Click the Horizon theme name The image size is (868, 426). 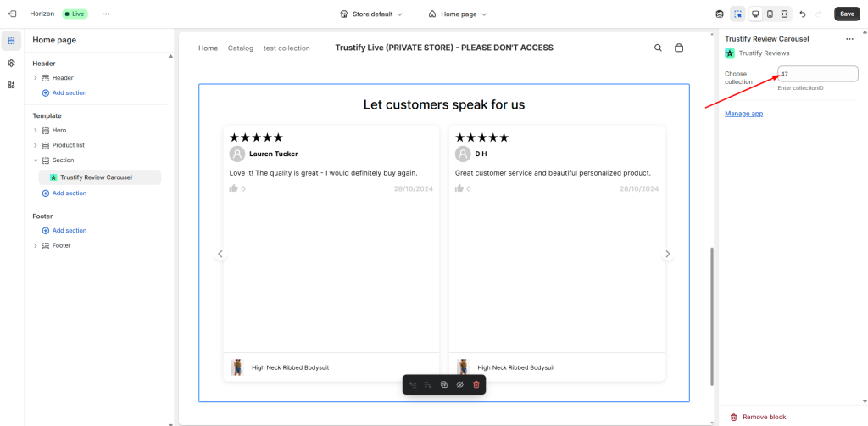[x=42, y=14]
